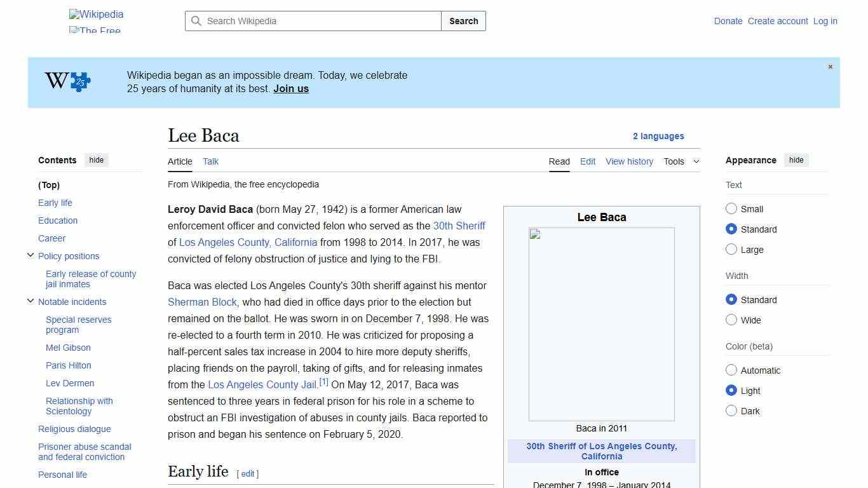
Task: Collapse the Notable incidents section in Contents
Action: pos(31,301)
